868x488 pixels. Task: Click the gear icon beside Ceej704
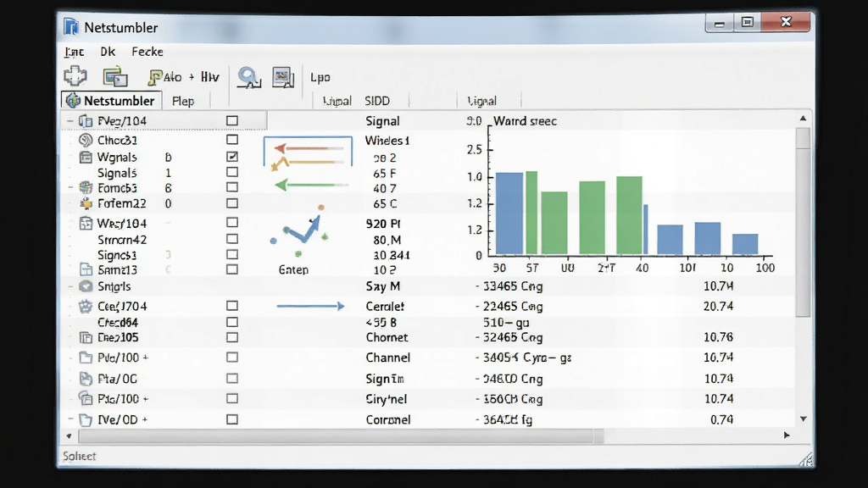tap(86, 306)
